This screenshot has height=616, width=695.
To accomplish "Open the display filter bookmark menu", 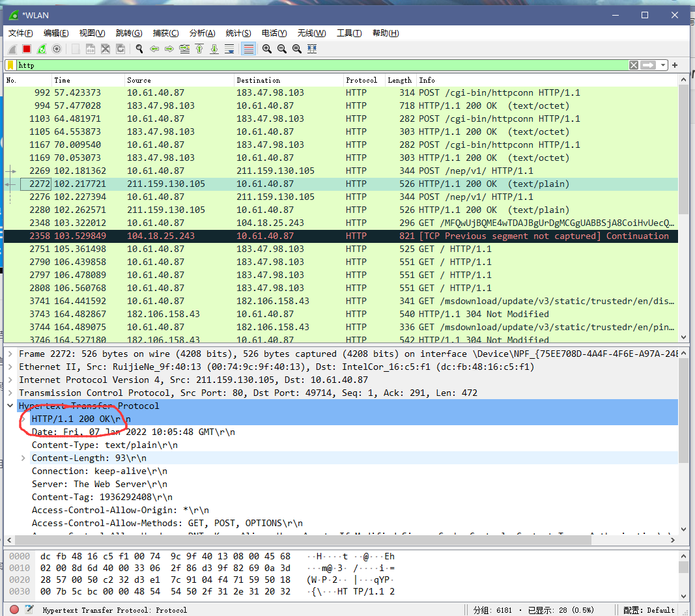I will pos(10,65).
